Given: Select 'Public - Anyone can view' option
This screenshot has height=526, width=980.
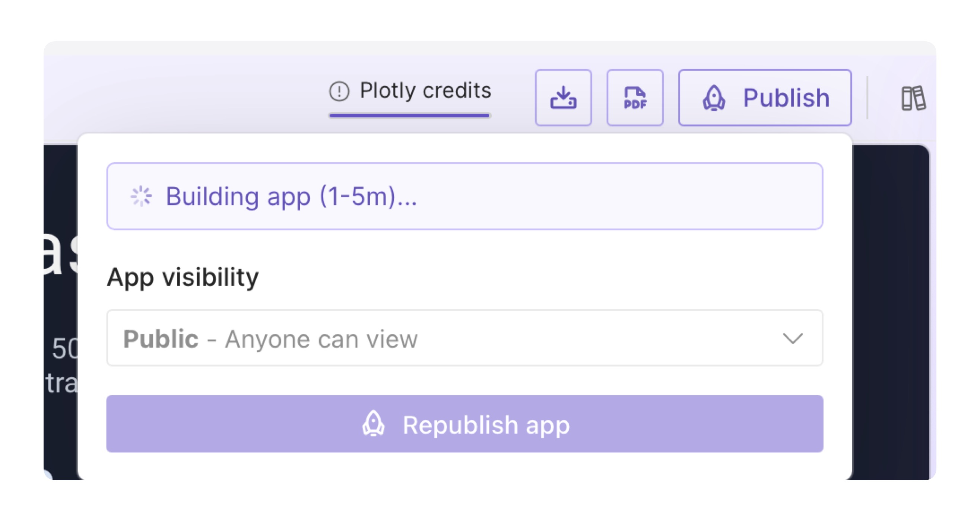Looking at the screenshot, I should 270,338.
